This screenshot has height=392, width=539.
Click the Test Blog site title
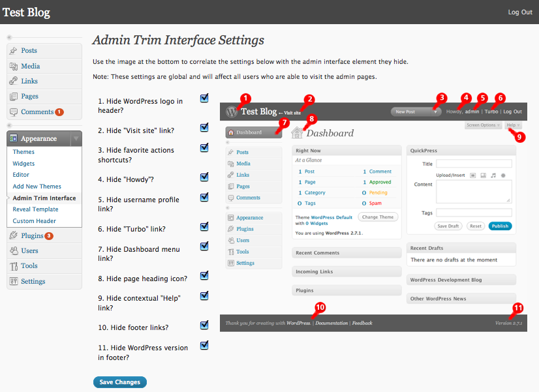(x=27, y=12)
